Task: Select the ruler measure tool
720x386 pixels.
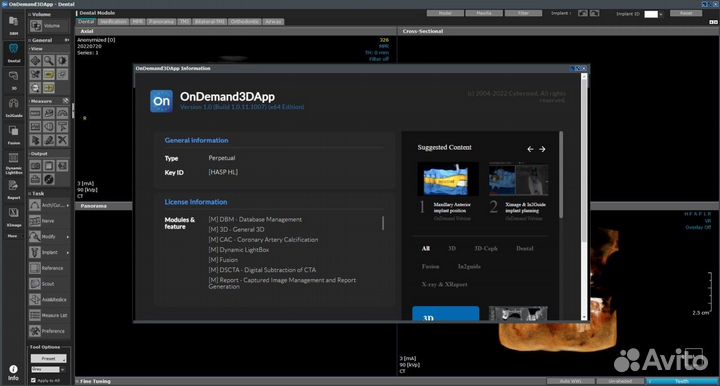Action: (35, 113)
